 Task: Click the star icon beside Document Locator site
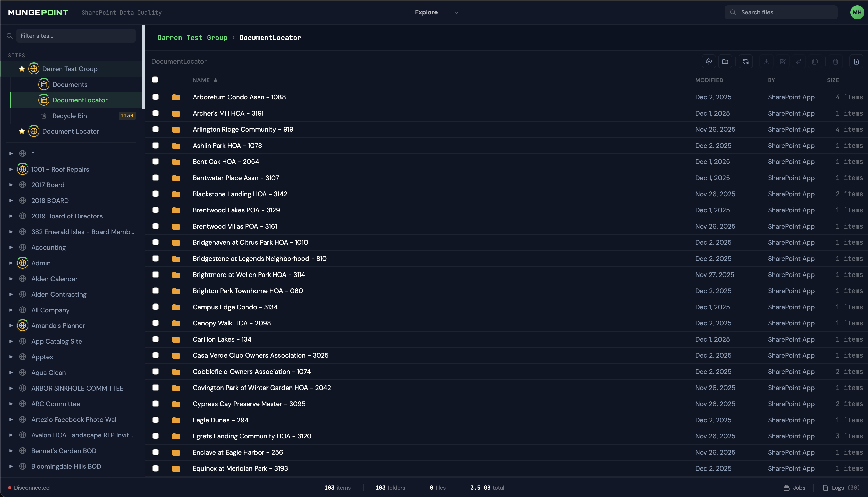click(22, 131)
